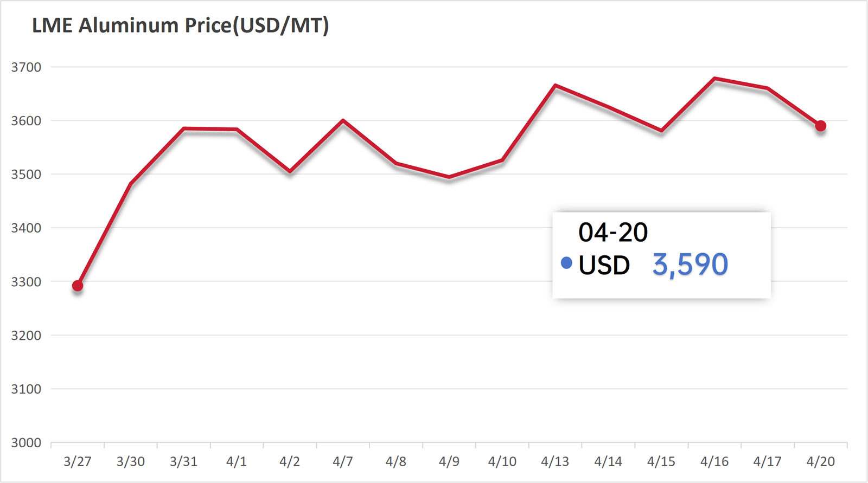Click the blue USD series dot in tooltip
The height and width of the screenshot is (483, 868).
566,263
